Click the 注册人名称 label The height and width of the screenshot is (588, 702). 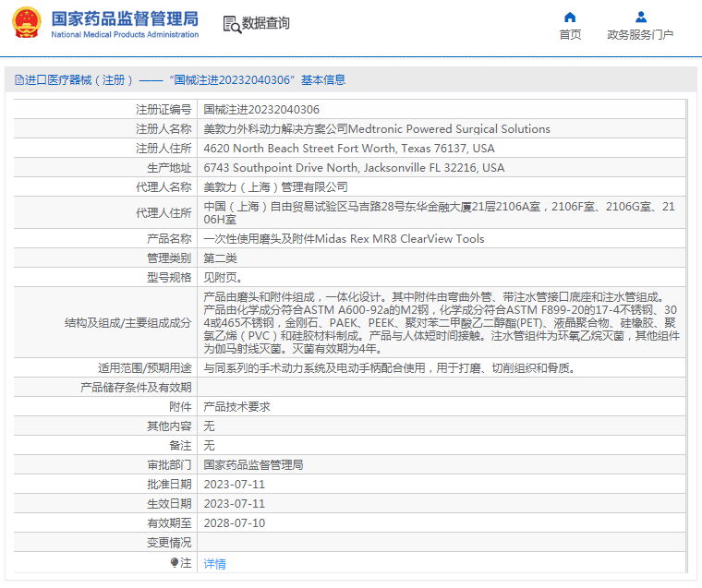click(x=163, y=128)
